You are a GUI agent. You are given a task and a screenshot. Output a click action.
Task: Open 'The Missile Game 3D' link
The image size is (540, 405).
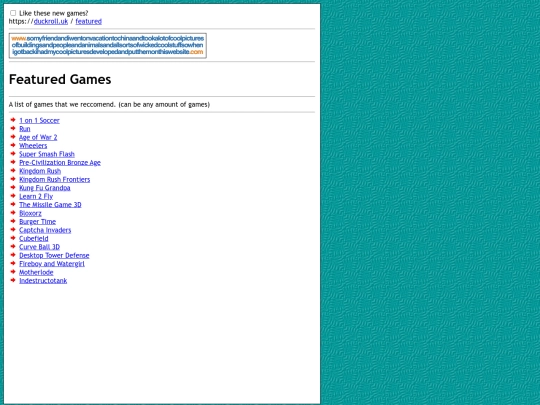pos(50,205)
